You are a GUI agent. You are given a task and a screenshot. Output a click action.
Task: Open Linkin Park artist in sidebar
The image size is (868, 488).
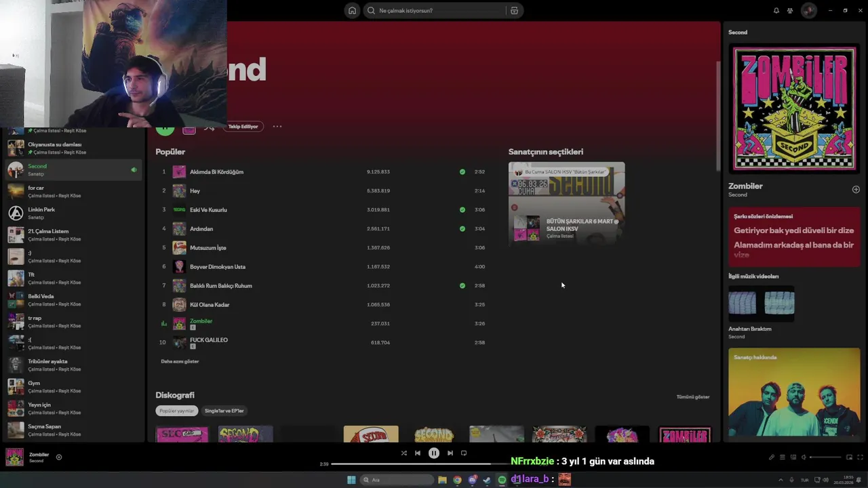[73, 213]
